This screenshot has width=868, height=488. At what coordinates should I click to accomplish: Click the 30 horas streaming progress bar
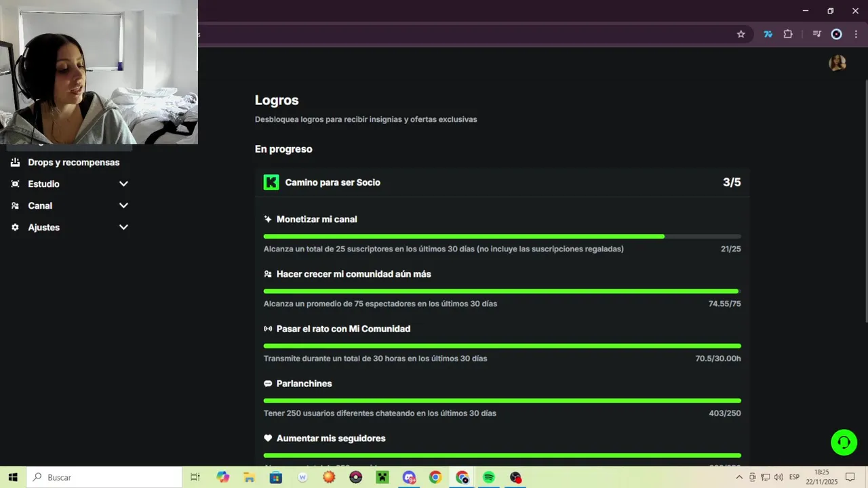pos(502,346)
